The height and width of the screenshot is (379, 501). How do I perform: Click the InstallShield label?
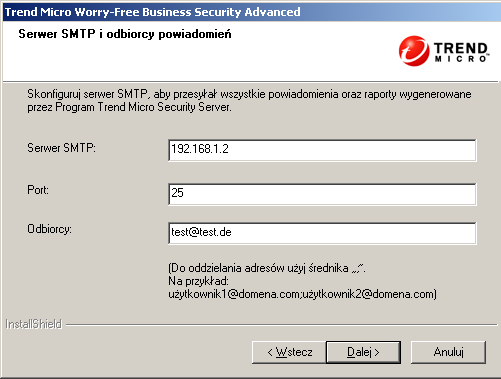[34, 324]
